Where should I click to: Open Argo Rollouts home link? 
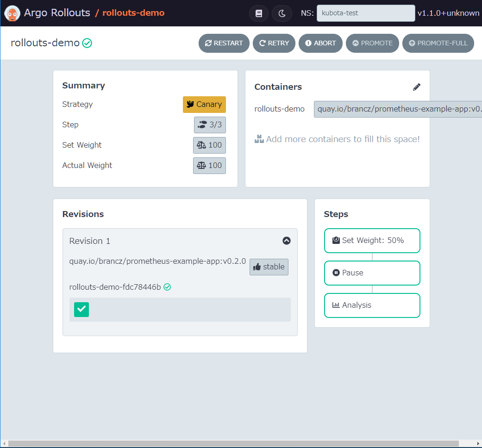pos(57,13)
